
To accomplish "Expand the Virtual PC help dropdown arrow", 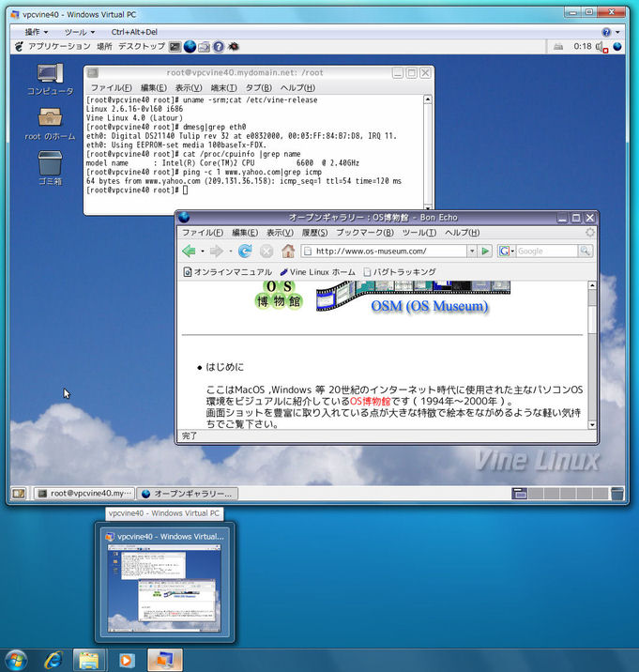I will tap(617, 32).
